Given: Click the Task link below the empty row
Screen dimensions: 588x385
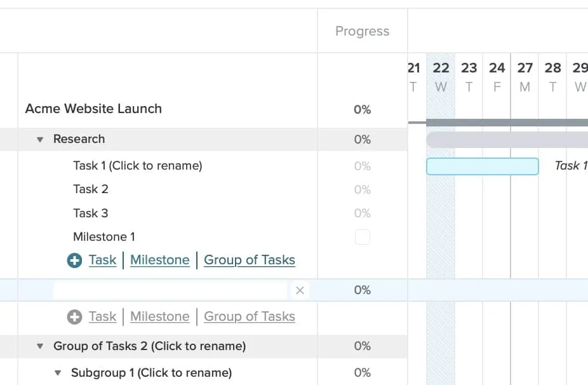Looking at the screenshot, I should pyautogui.click(x=103, y=316).
